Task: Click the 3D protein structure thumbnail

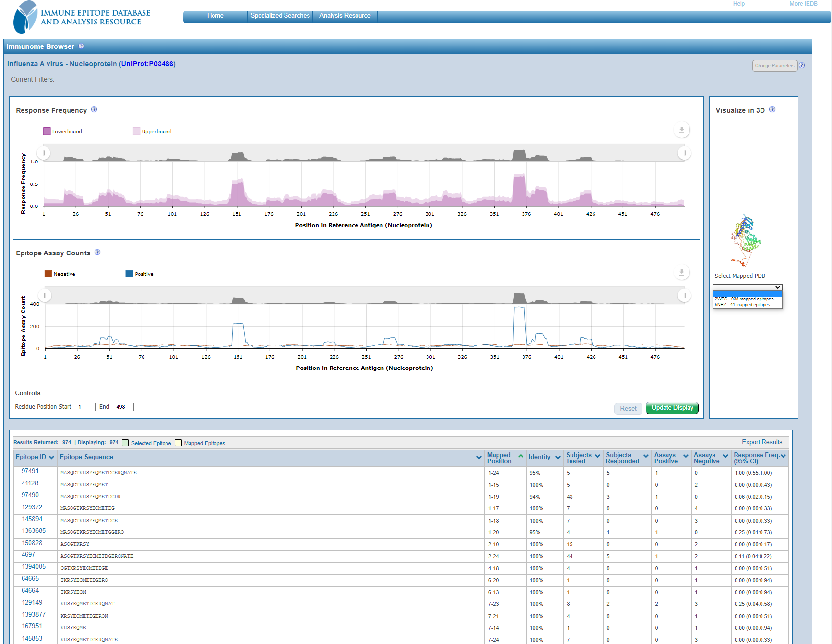Action: tap(745, 240)
